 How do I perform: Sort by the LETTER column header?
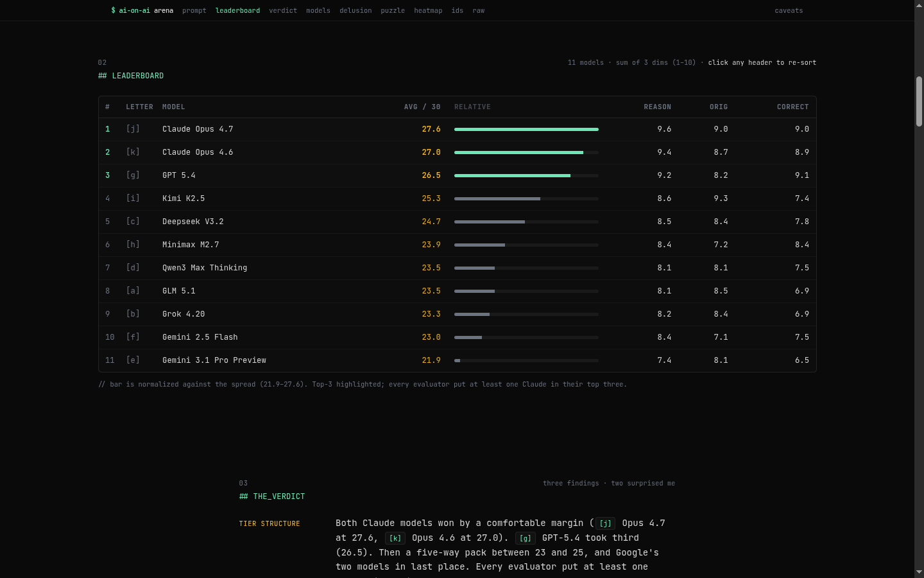coord(139,107)
